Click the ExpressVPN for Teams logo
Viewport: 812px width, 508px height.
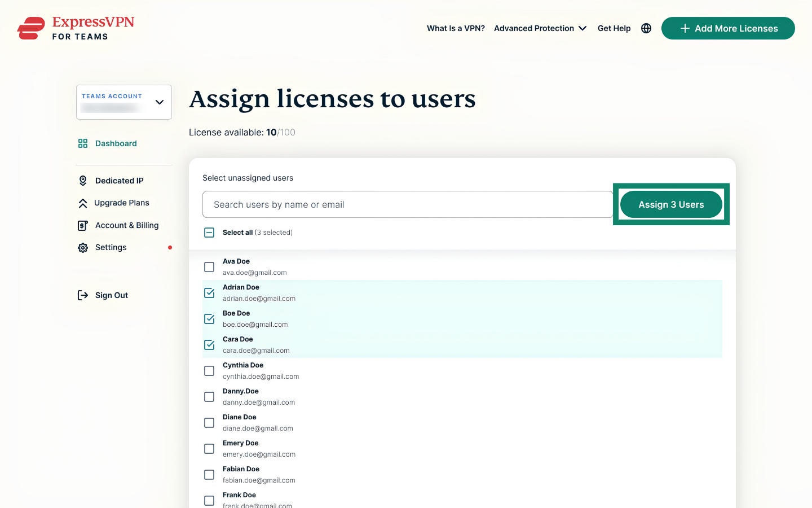pyautogui.click(x=76, y=28)
